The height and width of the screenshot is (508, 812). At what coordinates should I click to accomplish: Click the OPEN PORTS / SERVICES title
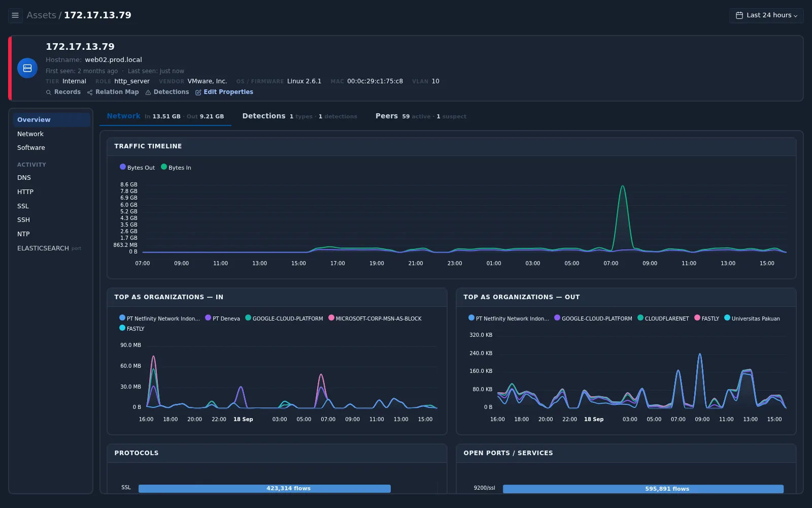[x=508, y=453]
